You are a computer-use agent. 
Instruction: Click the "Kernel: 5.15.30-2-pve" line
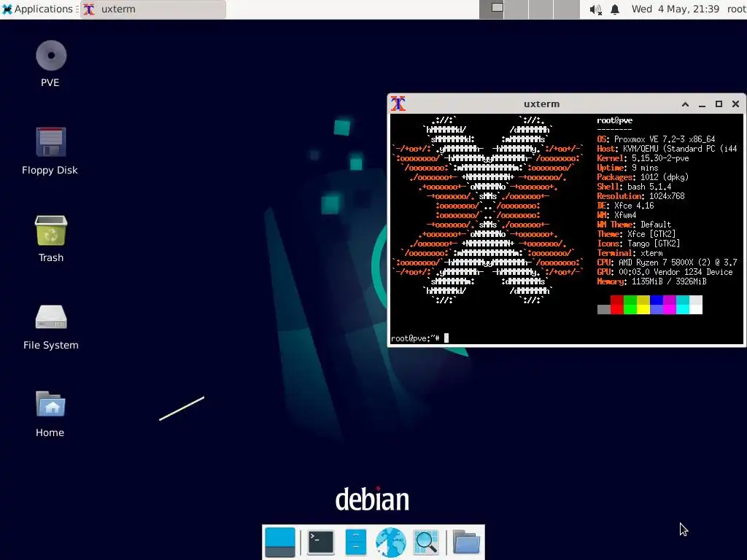click(x=643, y=158)
